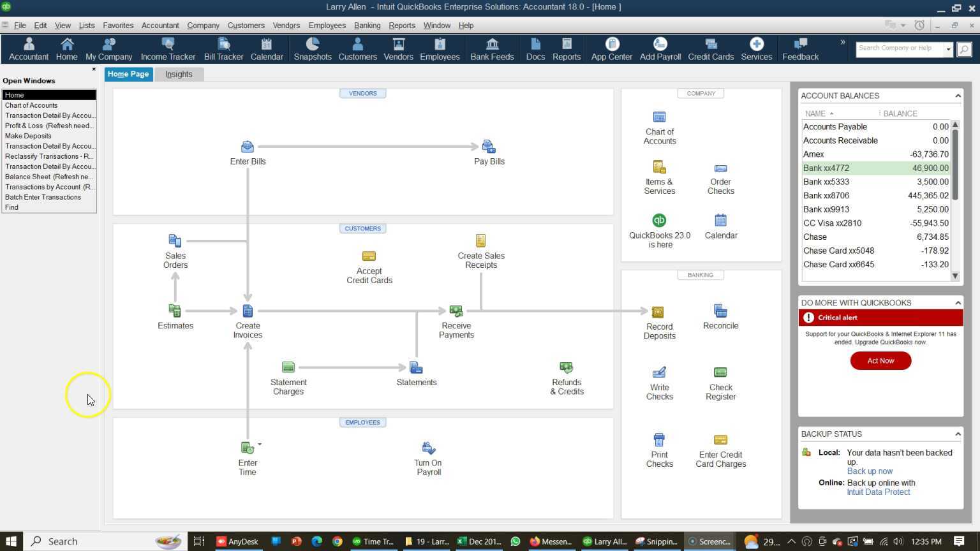Open the search scope dropdown arrow
The image size is (980, 551).
point(949,49)
